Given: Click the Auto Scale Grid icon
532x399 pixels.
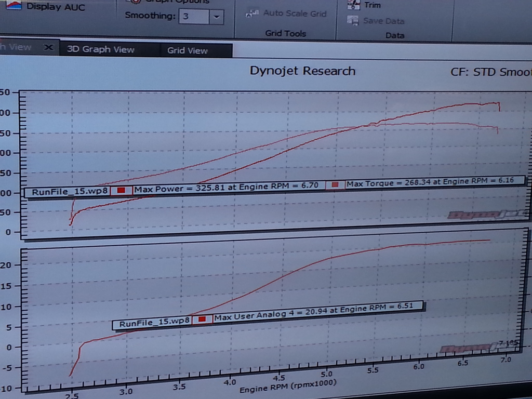Looking at the screenshot, I should (x=252, y=14).
